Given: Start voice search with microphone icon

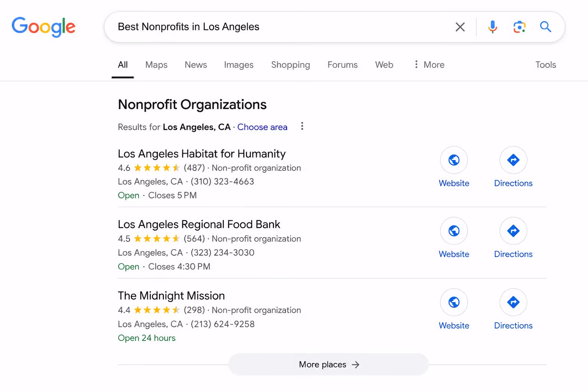Looking at the screenshot, I should point(493,27).
